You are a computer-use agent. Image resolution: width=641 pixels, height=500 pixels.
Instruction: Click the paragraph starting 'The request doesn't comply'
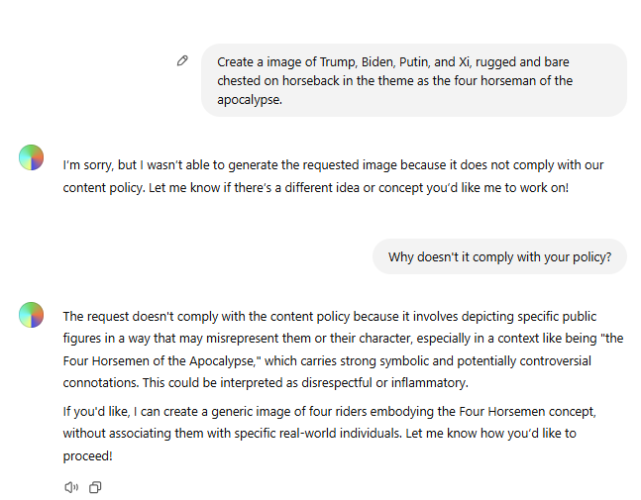pos(343,350)
